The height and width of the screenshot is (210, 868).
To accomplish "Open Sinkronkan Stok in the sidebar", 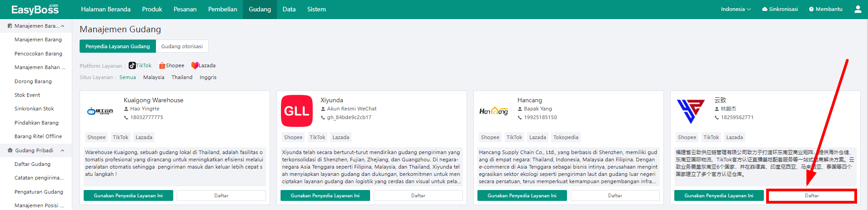I will point(34,109).
